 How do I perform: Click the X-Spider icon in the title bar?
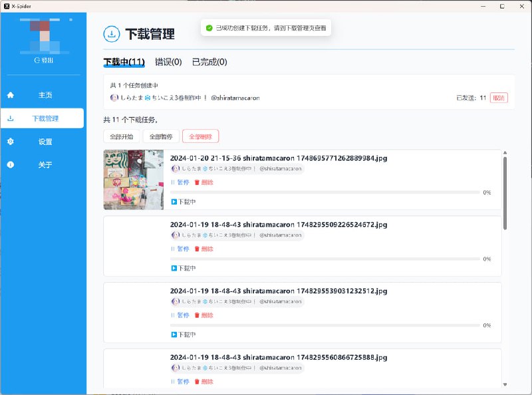[7, 5]
